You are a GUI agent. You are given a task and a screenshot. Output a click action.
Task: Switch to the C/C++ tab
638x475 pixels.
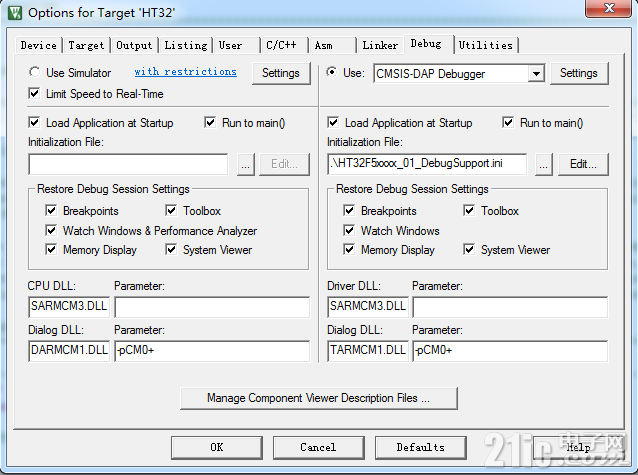tap(283, 45)
